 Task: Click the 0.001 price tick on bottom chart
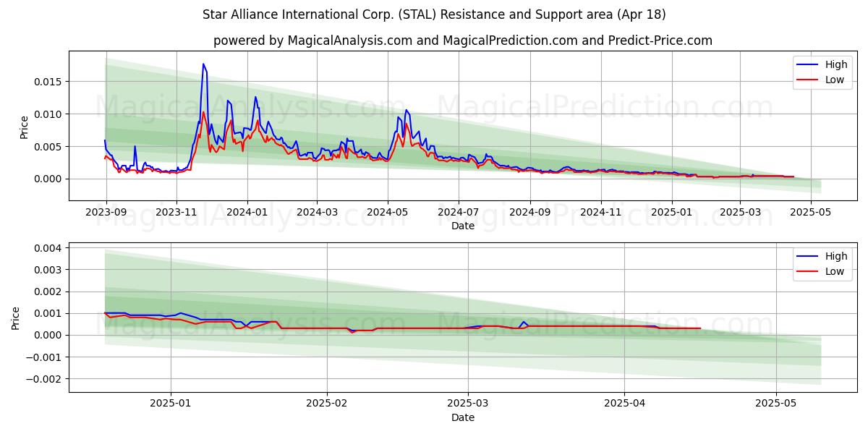(x=49, y=313)
